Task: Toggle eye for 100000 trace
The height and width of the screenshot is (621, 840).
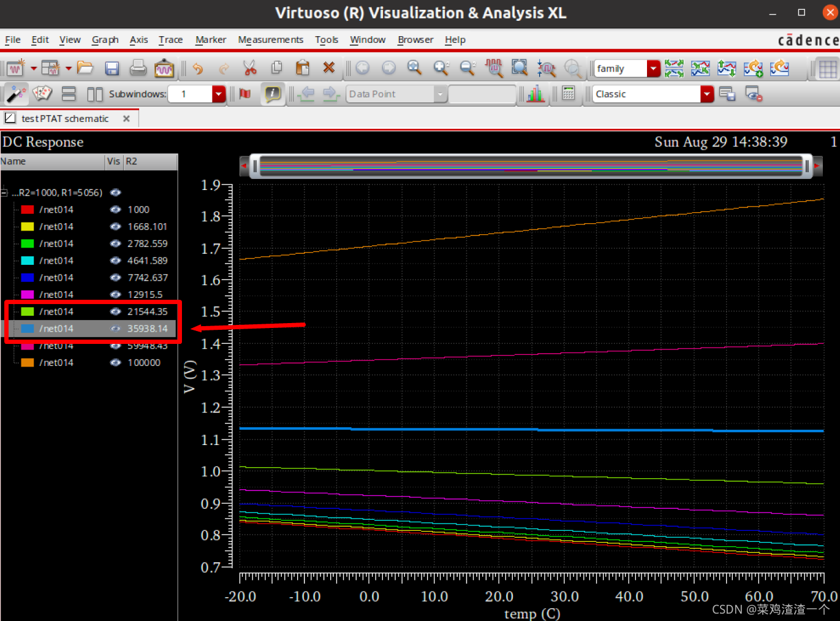Action: pyautogui.click(x=115, y=363)
